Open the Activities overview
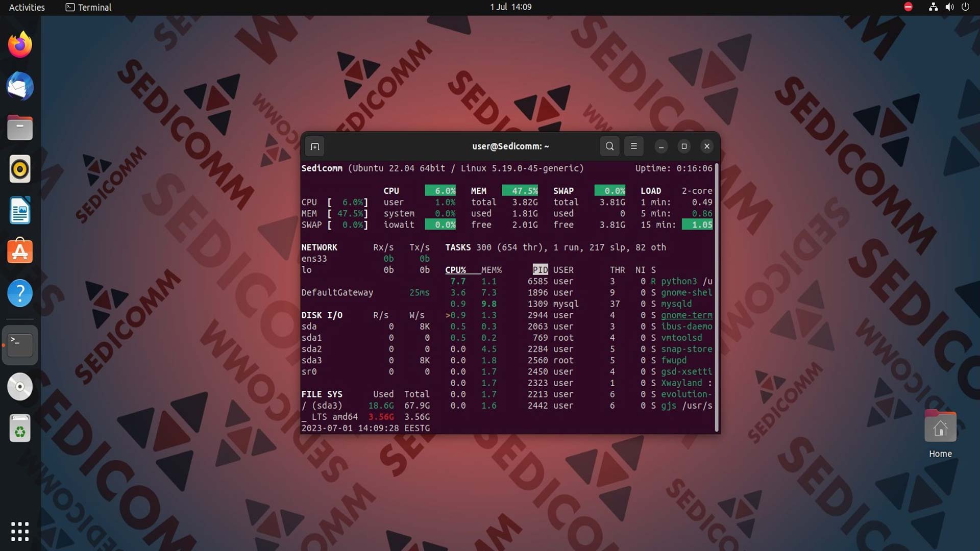Screen dimensions: 980x551 point(27,7)
